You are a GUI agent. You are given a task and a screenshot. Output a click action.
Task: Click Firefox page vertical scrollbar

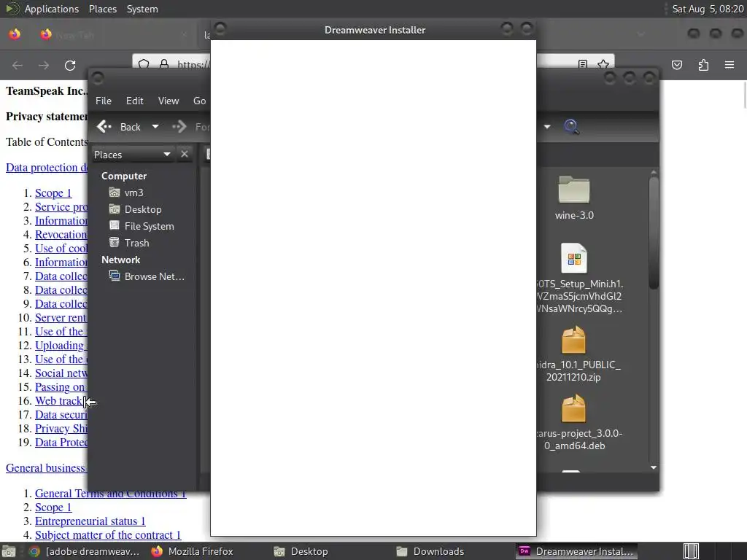coord(743,96)
